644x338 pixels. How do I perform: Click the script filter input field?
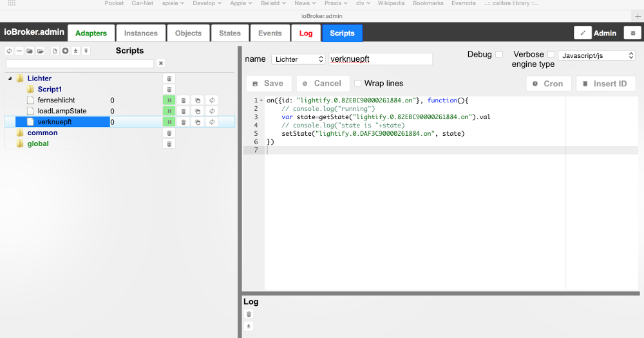(80, 63)
